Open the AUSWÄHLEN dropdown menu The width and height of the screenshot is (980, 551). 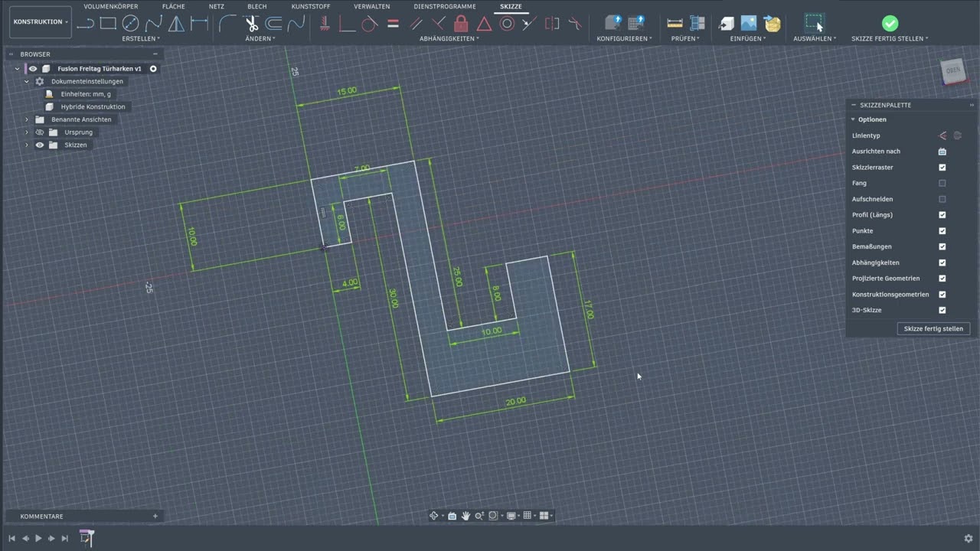tap(815, 38)
